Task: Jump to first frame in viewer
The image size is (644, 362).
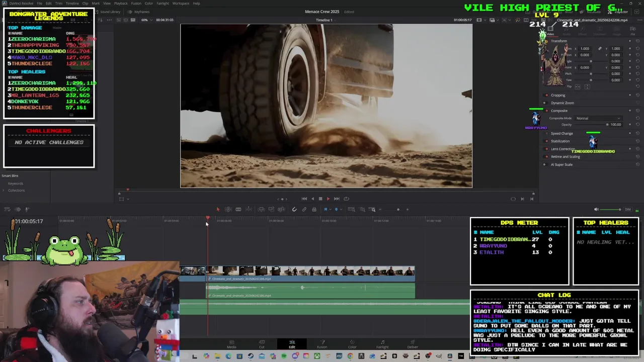Action: point(304,199)
